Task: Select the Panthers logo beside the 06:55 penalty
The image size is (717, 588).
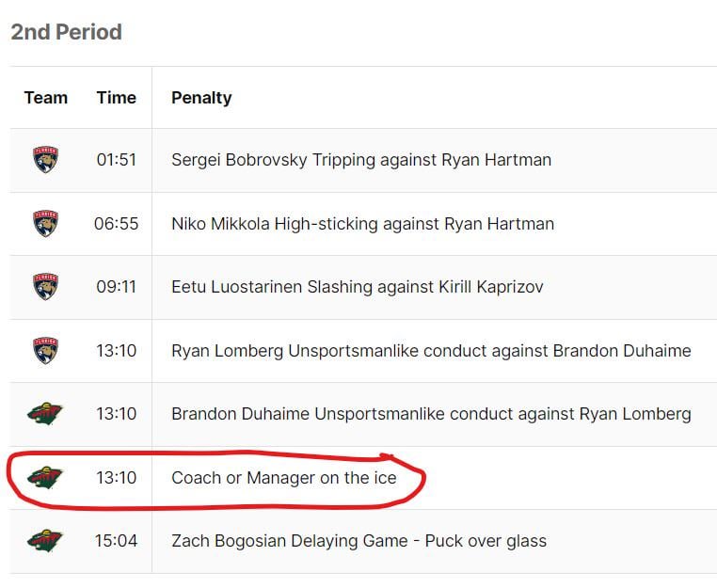Action: coord(45,224)
